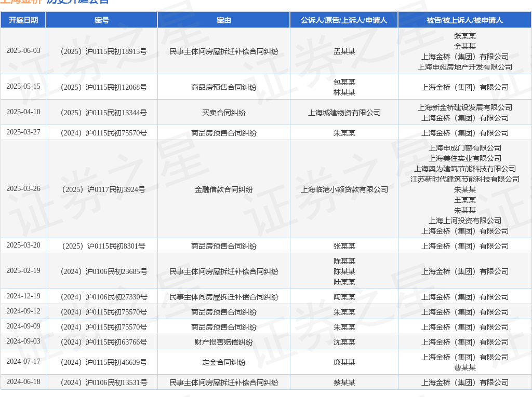
Task: Select case number 沪0106民初27330号
Action: point(104,297)
